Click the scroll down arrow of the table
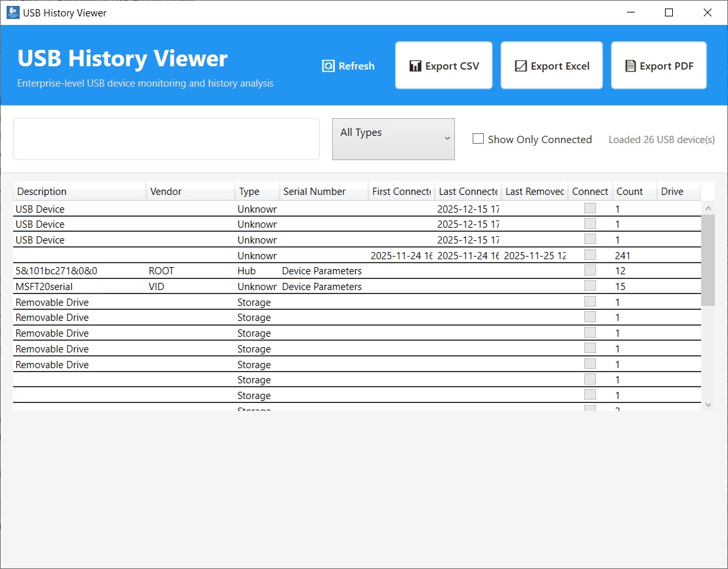 tap(708, 405)
